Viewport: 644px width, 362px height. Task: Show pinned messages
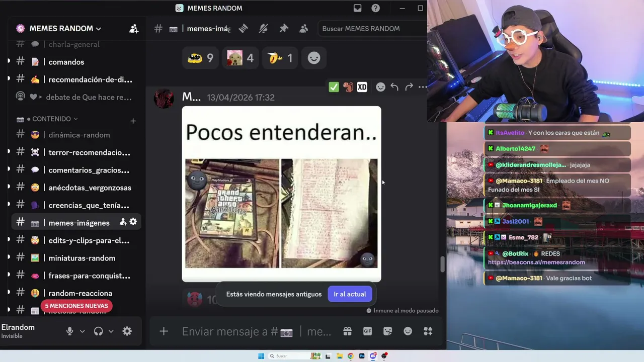284,29
